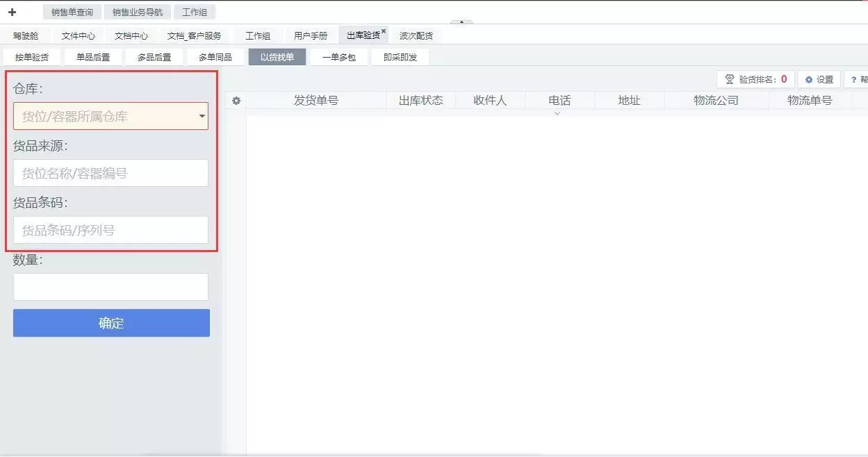Close the 出库验货 tab with its x

(x=384, y=31)
